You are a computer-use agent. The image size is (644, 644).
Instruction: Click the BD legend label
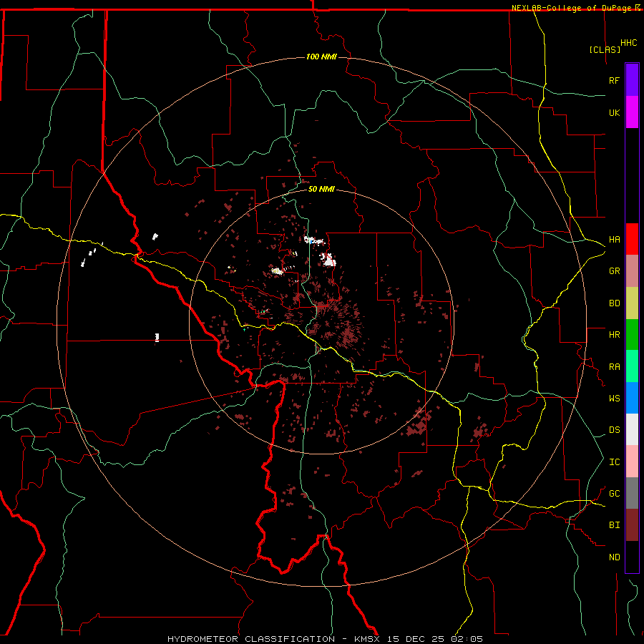(x=614, y=303)
